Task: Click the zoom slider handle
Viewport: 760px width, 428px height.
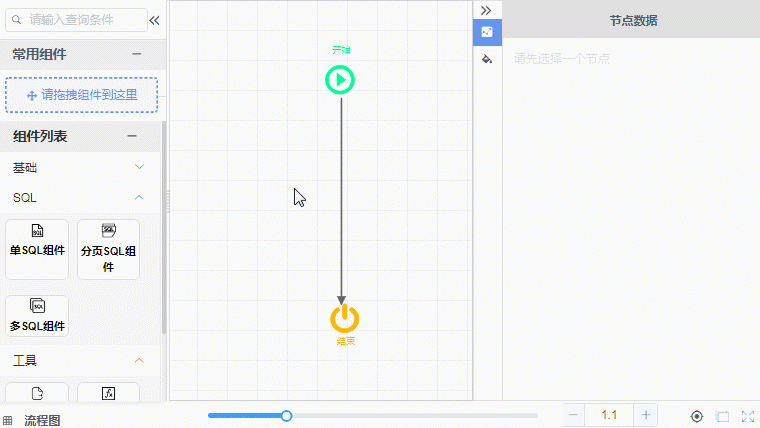Action: click(286, 415)
